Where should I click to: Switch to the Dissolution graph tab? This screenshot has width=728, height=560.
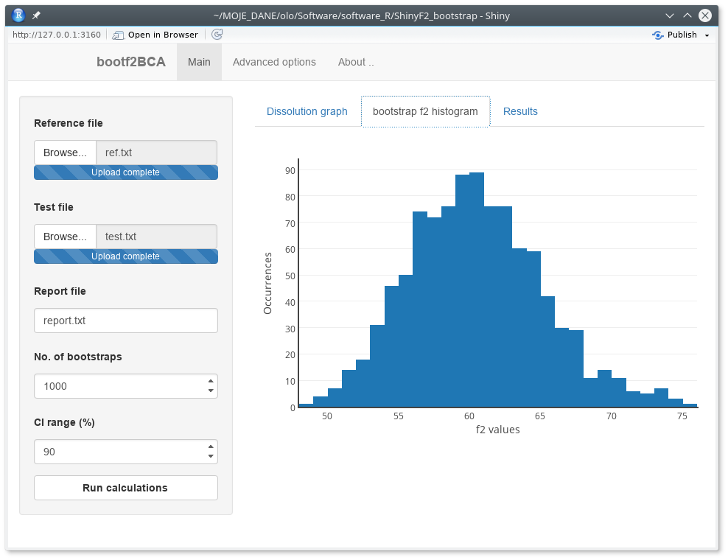(307, 111)
